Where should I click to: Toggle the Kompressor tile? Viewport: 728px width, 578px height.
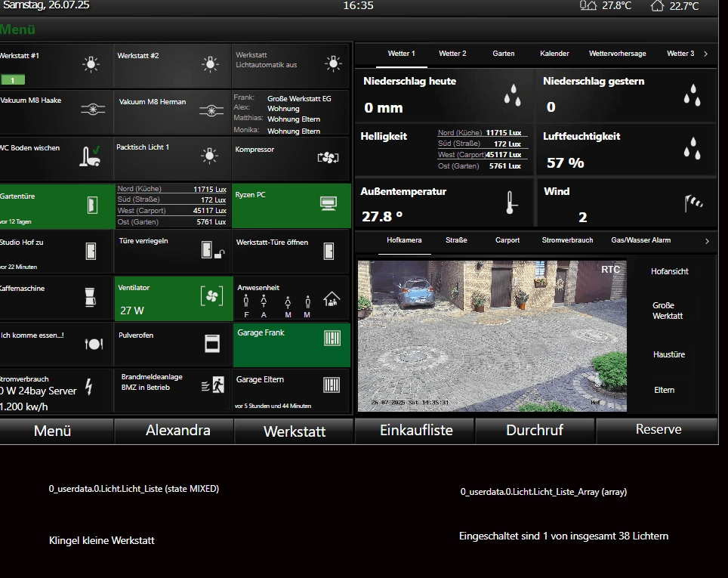291,158
